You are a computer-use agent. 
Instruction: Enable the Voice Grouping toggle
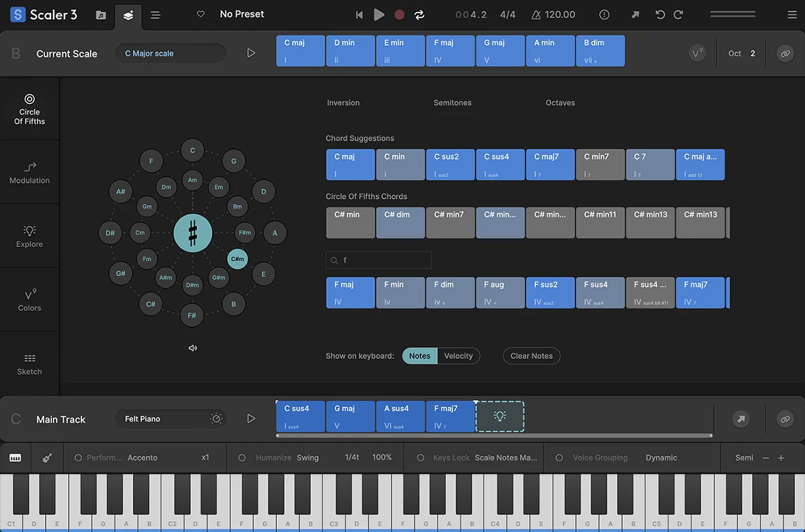559,458
